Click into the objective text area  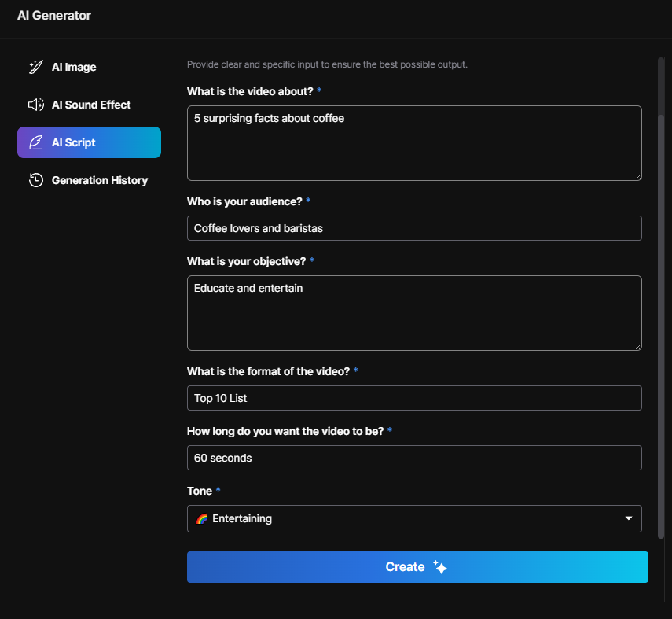(x=414, y=313)
